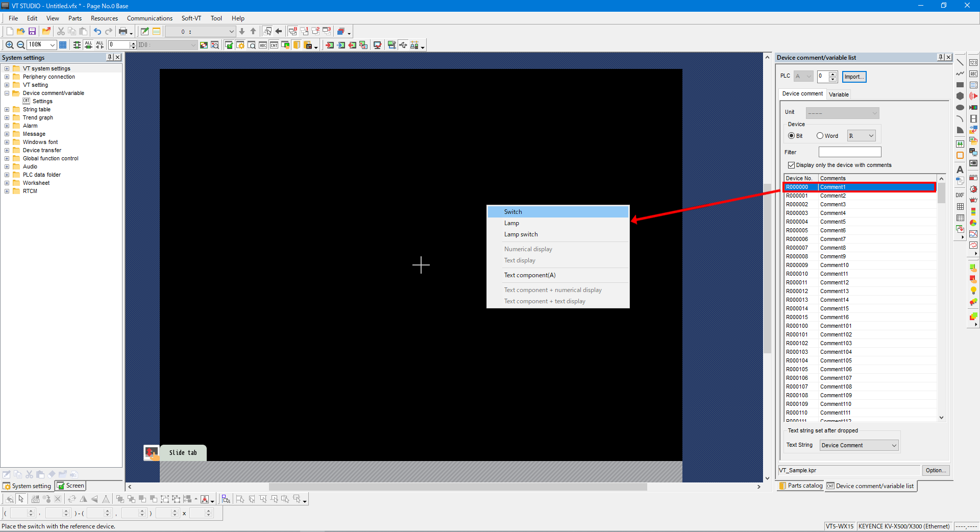Click the Undo arrow icon
This screenshot has height=532, width=980.
click(97, 32)
